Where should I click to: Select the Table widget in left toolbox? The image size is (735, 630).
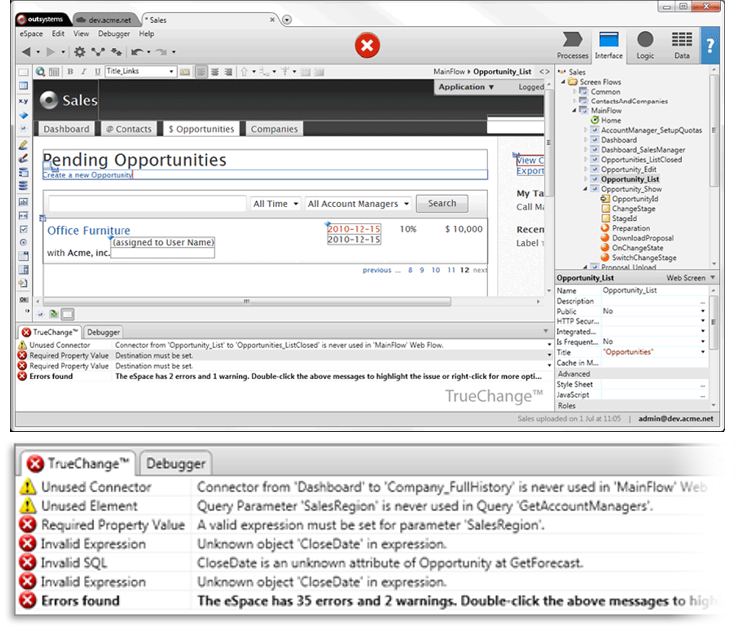23,86
